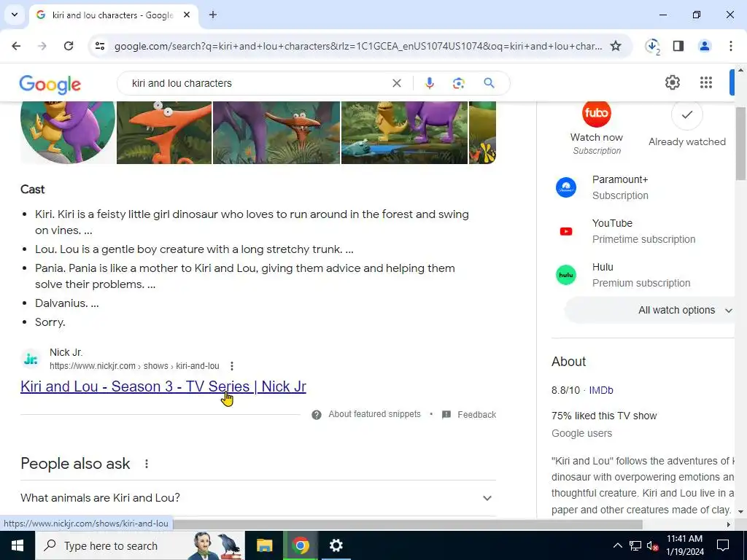
Task: Reload the current page
Action: coord(69,46)
